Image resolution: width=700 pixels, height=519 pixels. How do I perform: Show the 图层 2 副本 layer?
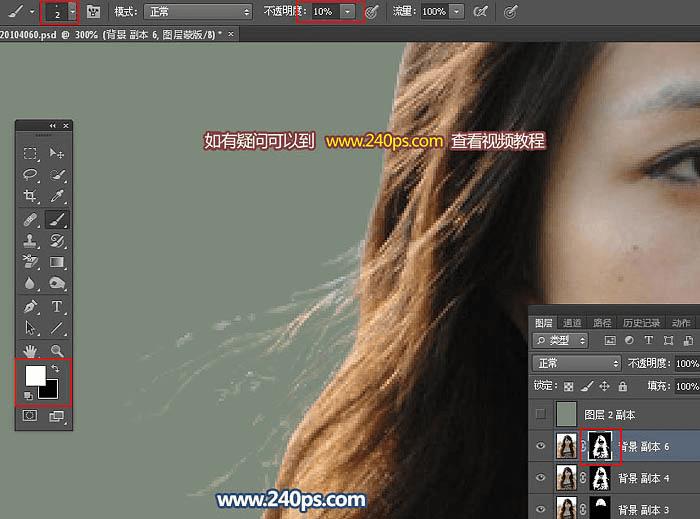[541, 414]
